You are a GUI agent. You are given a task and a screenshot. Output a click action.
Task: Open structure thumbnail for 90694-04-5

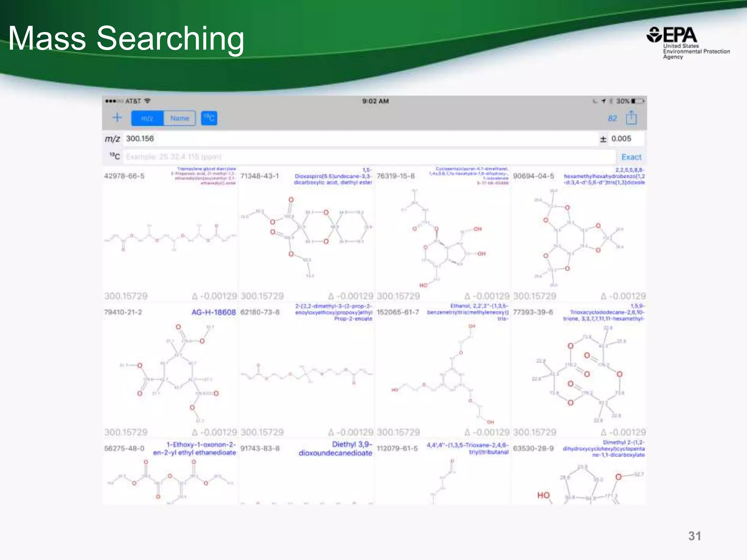pos(579,238)
